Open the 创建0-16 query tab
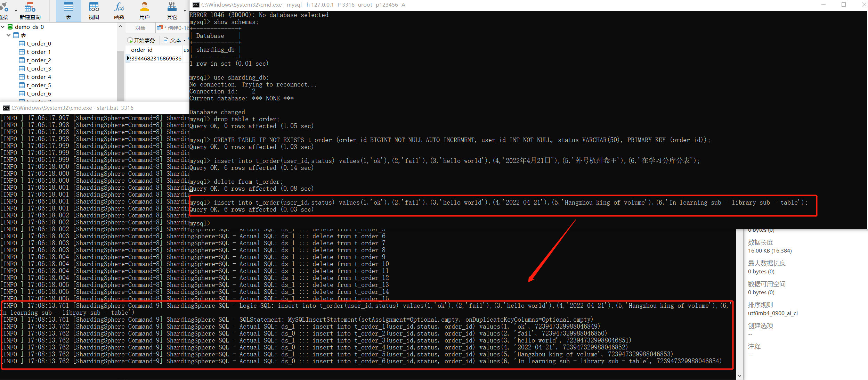The width and height of the screenshot is (868, 380). coord(176,28)
